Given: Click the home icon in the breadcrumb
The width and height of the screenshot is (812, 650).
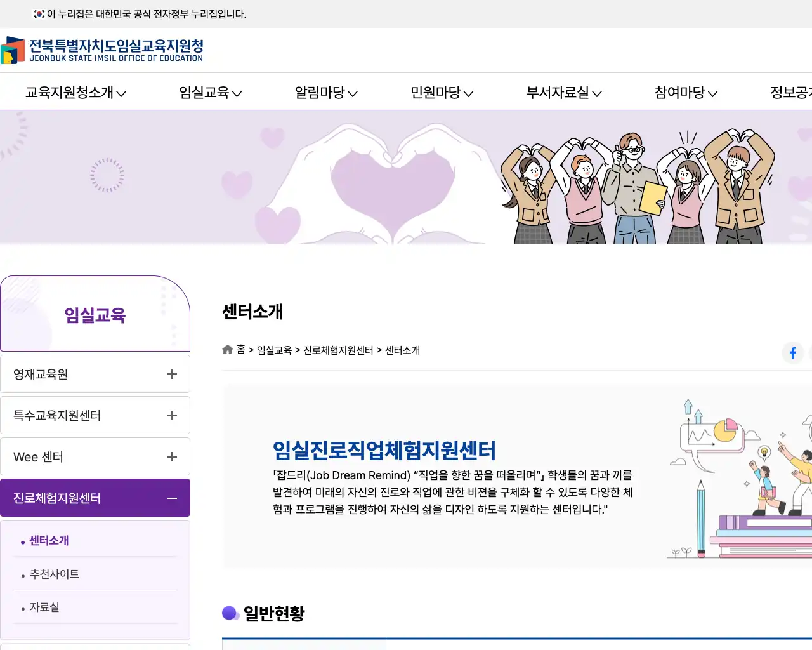Looking at the screenshot, I should (227, 349).
